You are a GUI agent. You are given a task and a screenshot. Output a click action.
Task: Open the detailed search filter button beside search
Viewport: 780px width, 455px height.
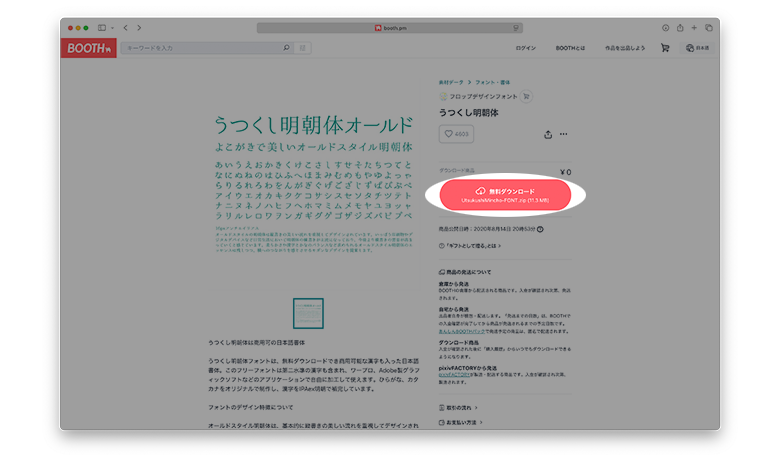click(302, 48)
